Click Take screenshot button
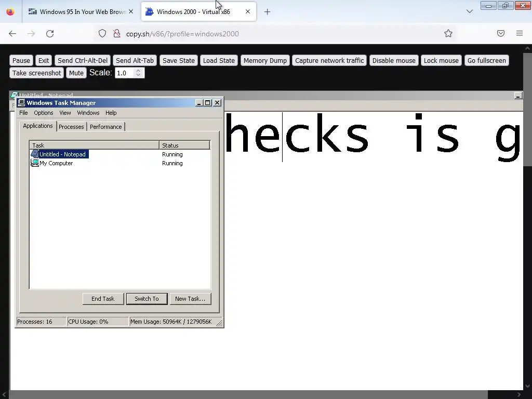This screenshot has height=399, width=532. (37, 73)
